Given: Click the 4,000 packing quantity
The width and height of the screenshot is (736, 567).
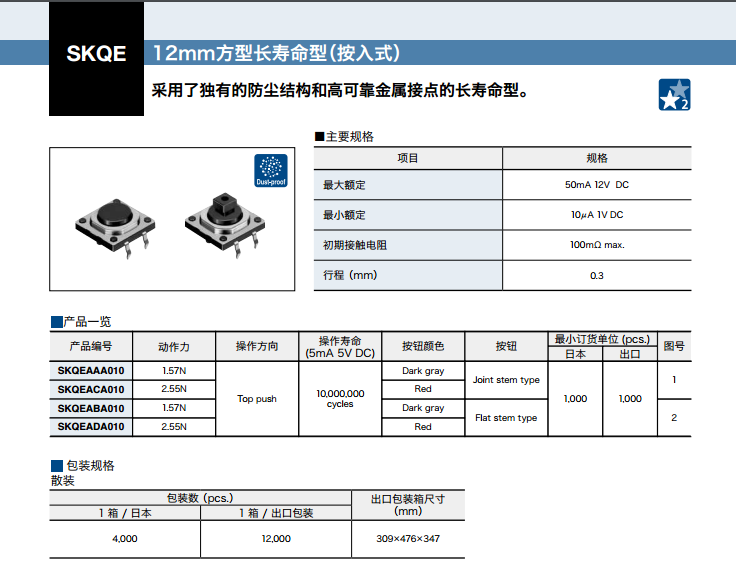Looking at the screenshot, I should point(125,539).
